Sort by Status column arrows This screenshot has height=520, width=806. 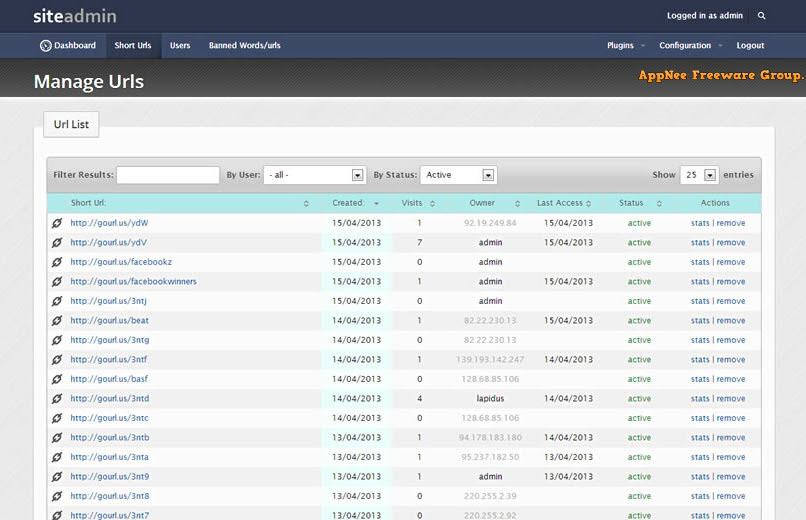[x=659, y=203]
